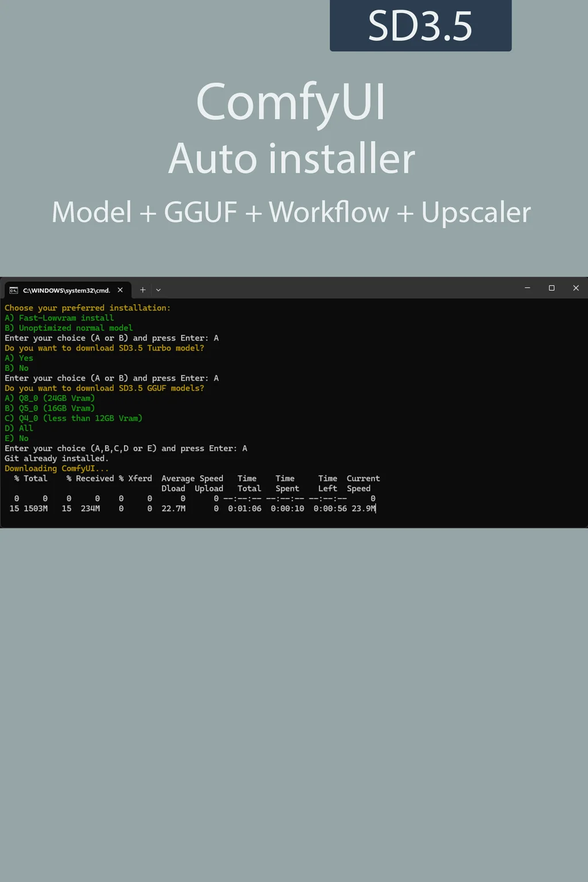
Task: Click the '234M' received value
Action: (90, 509)
